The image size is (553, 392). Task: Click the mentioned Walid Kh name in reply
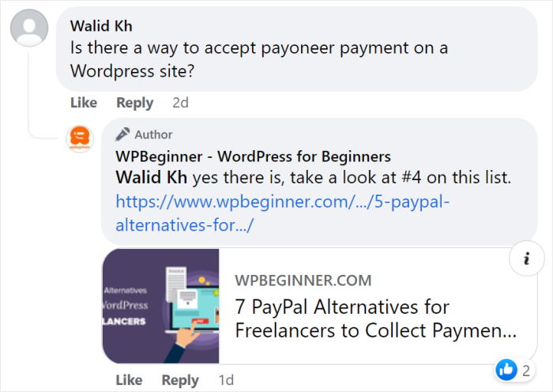click(152, 177)
